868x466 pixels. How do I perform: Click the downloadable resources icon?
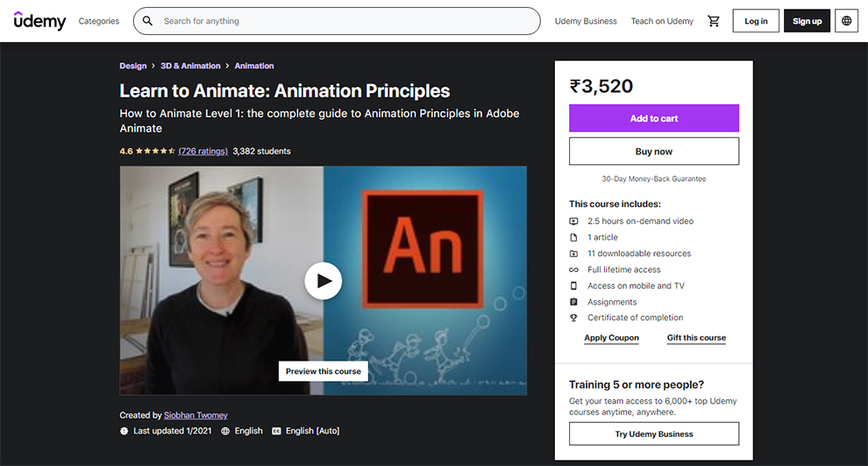573,254
